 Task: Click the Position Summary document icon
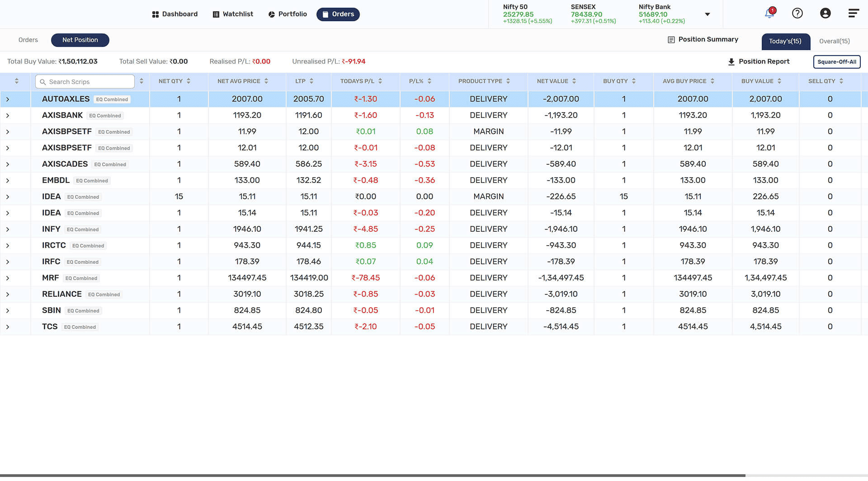click(x=671, y=40)
